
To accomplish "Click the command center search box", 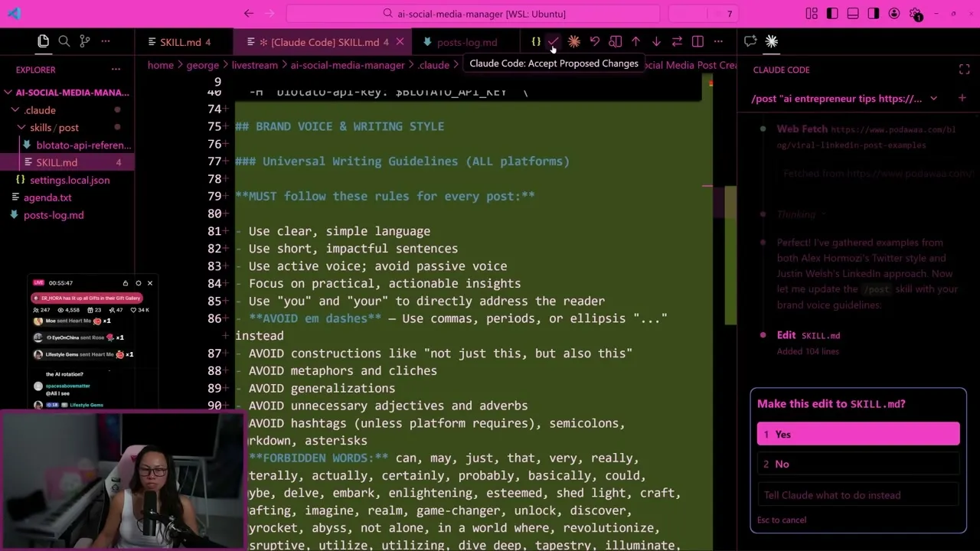I will (473, 14).
